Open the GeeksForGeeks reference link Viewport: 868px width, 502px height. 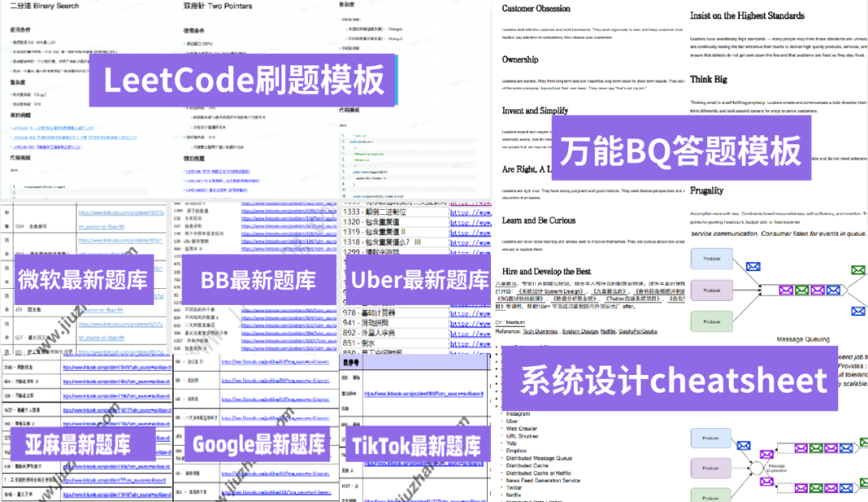[x=637, y=331]
